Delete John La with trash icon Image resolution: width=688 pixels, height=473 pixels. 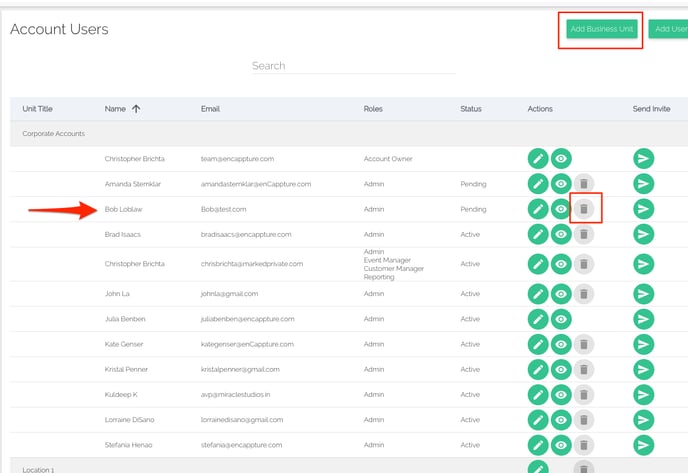(584, 294)
